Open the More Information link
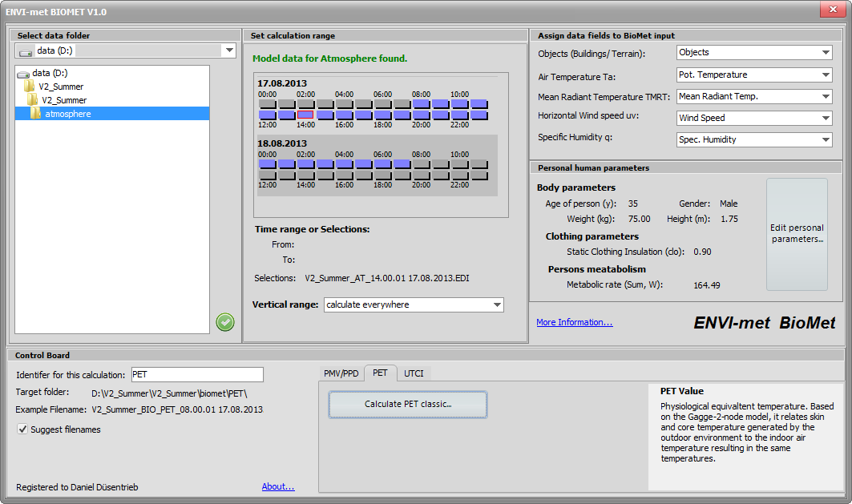Screen dimensions: 852x504 (x=574, y=322)
